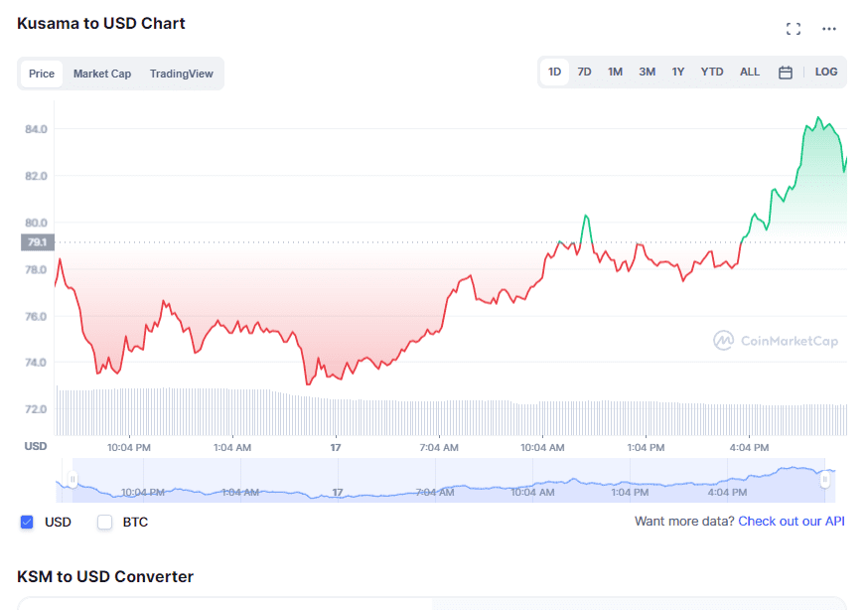Switch to the Market Cap tab
The width and height of the screenshot is (868, 610).
pos(102,74)
